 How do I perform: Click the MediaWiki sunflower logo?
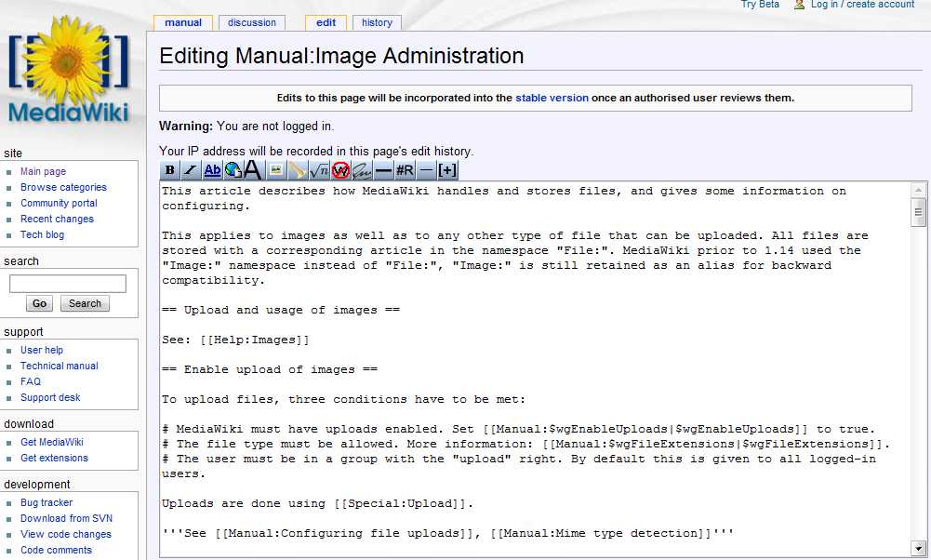[69, 70]
